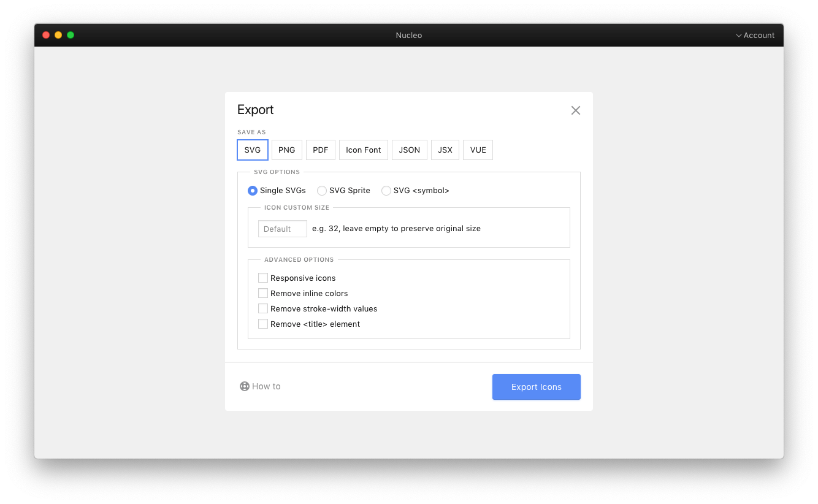The image size is (818, 504).
Task: Click the red window close button
Action: pyautogui.click(x=46, y=35)
